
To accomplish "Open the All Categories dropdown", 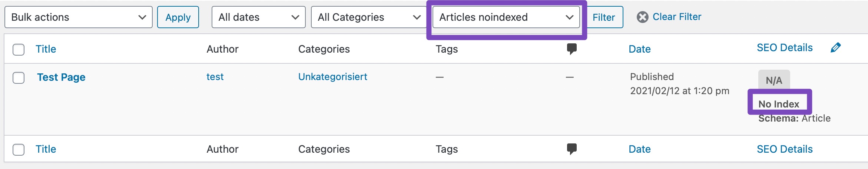I will click(x=369, y=17).
